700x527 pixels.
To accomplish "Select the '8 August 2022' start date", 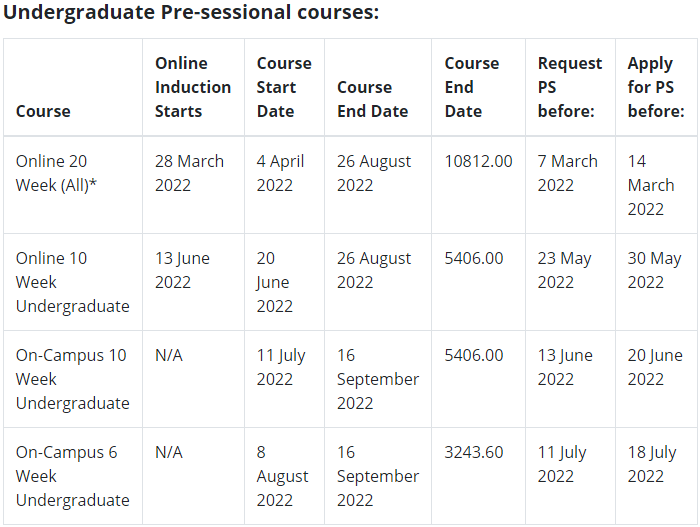I will pos(282,476).
